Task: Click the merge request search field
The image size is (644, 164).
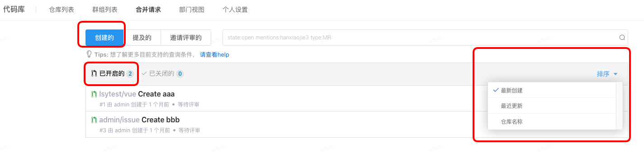Action: click(x=421, y=38)
